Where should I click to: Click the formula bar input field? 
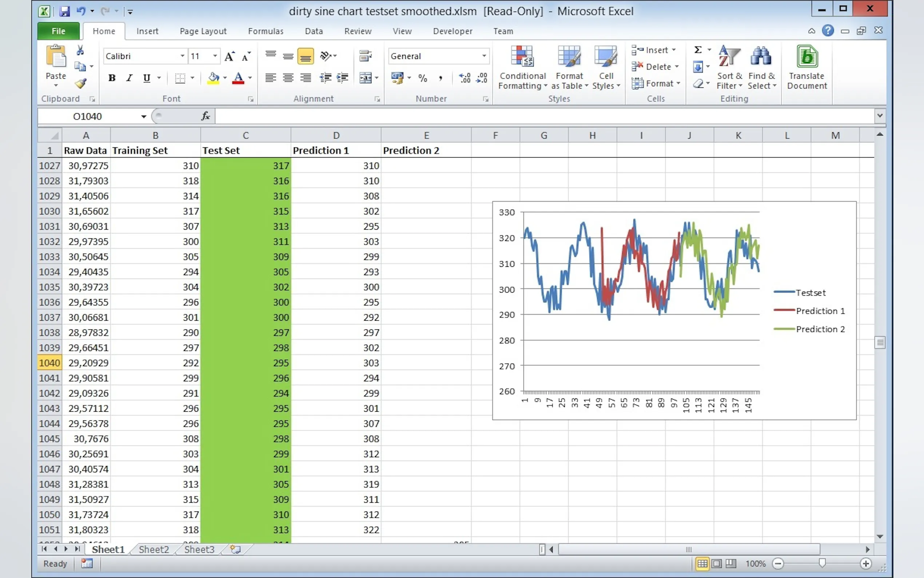(x=535, y=116)
